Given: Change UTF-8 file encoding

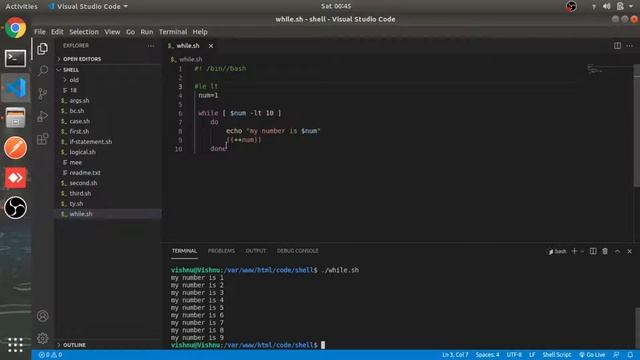Looking at the screenshot, I should coord(514,355).
